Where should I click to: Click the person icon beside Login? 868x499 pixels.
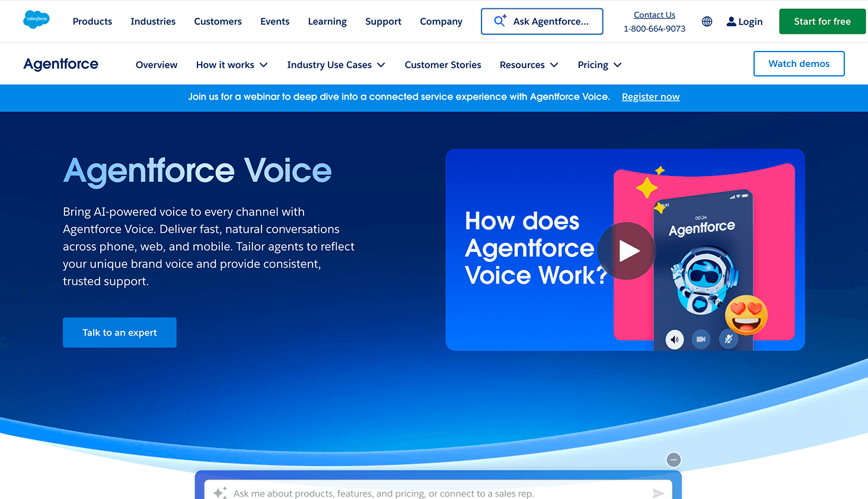point(731,21)
